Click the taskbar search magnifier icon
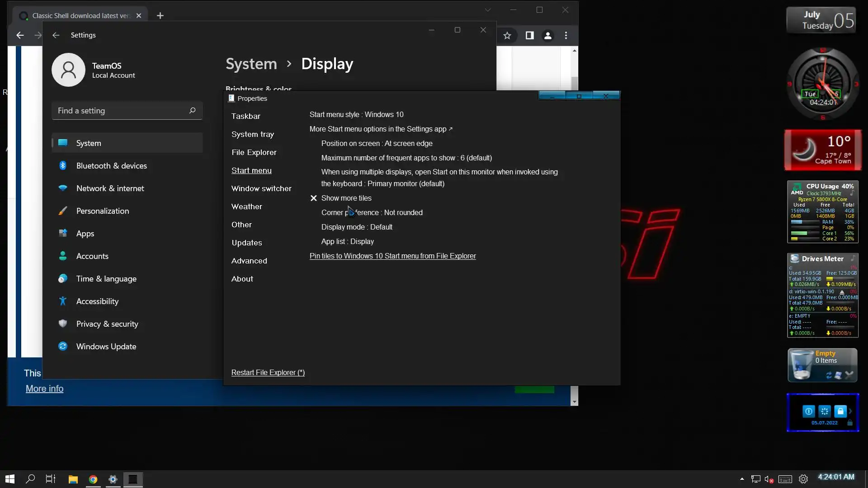 [x=30, y=479]
